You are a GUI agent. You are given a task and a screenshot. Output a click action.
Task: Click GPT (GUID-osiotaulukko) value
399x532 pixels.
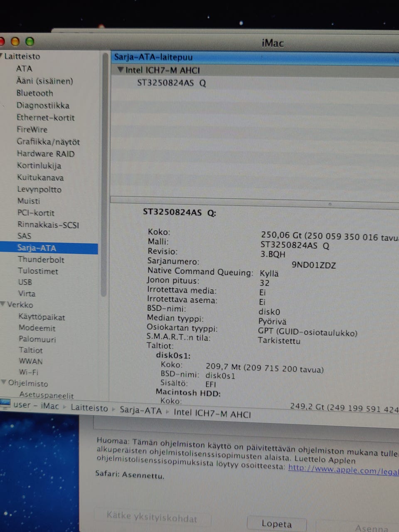coord(308,332)
